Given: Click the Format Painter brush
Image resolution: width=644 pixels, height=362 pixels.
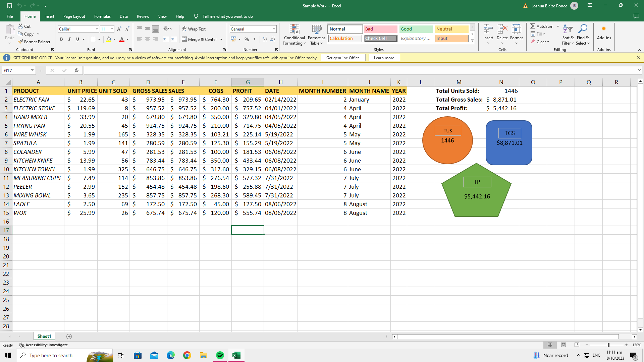Looking at the screenshot, I should (x=21, y=42).
